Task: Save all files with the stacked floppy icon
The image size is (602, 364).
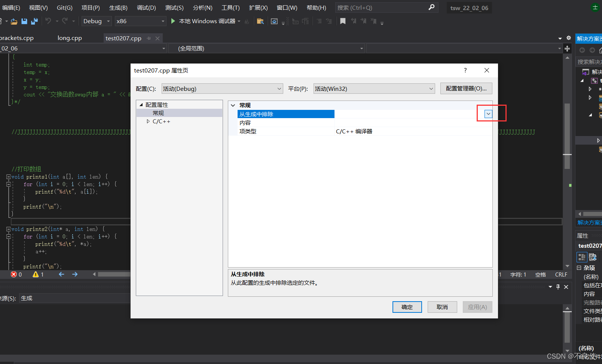Action: coord(34,21)
